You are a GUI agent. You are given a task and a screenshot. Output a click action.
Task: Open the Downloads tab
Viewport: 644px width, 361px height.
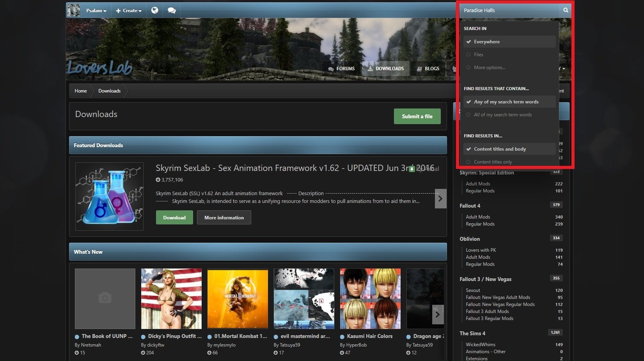[386, 69]
